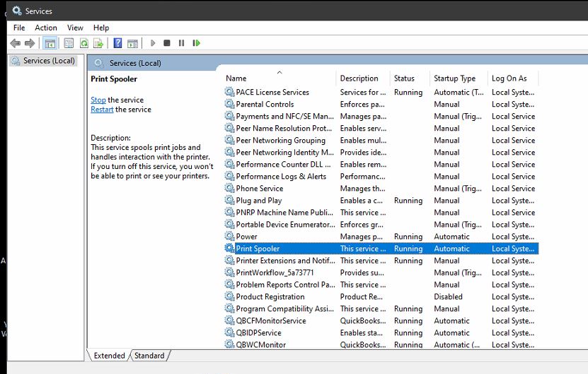Toggle Show/Hide Action Pane icon

click(132, 43)
